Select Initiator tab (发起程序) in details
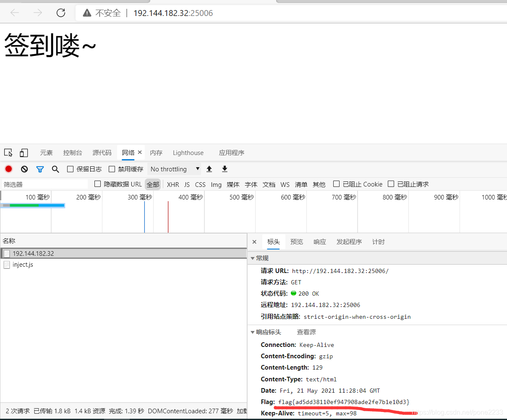 click(349, 242)
